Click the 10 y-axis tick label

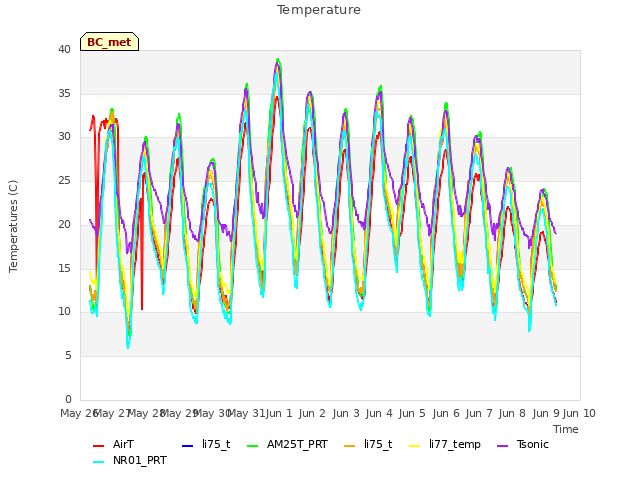click(x=64, y=312)
